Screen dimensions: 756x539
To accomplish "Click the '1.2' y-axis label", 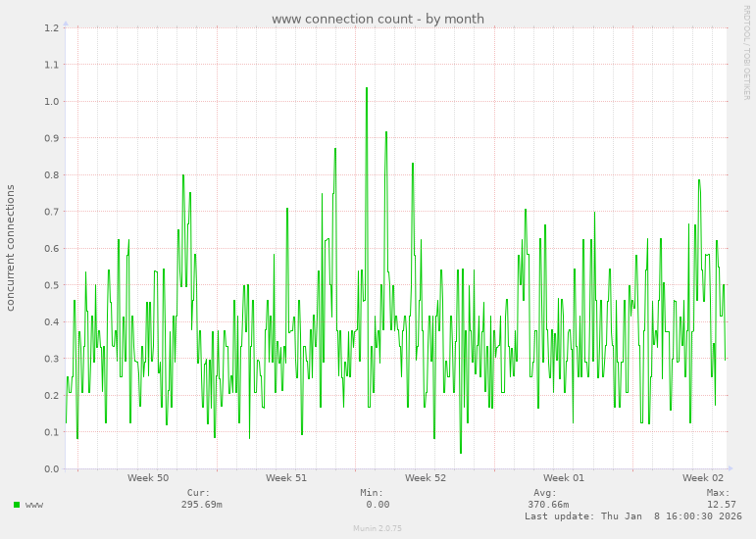I will pyautogui.click(x=52, y=28).
